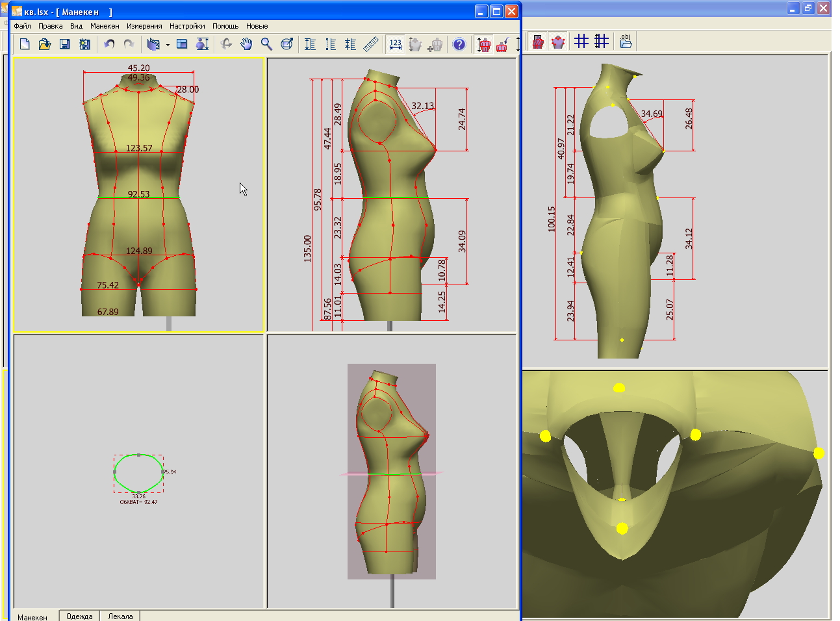Open Help with the question mark icon

(x=459, y=44)
